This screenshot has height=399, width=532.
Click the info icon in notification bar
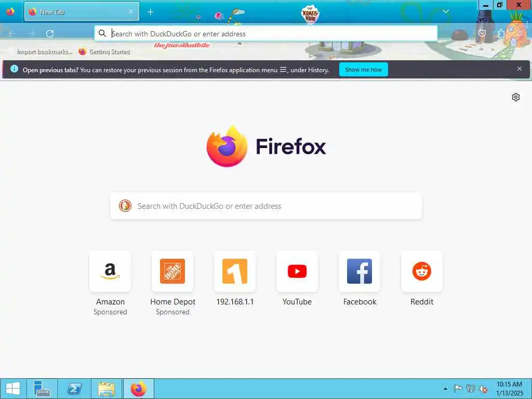point(14,69)
